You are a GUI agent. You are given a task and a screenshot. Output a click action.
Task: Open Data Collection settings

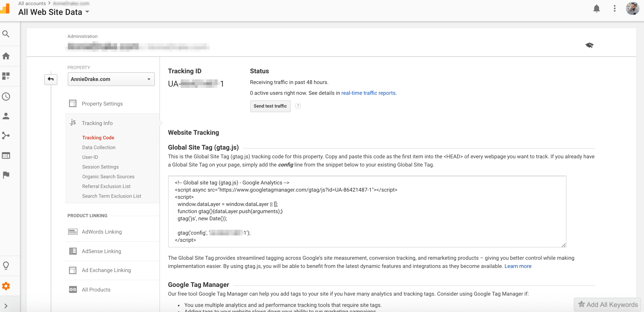tap(99, 147)
